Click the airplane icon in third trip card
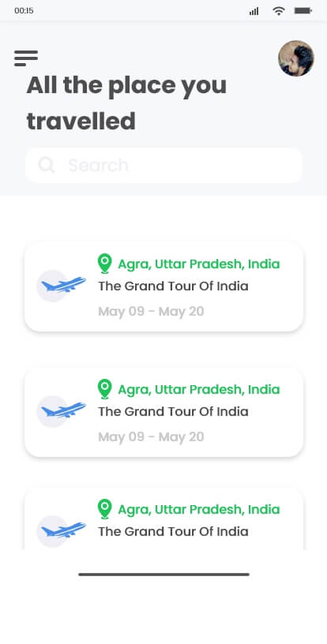327x644 pixels. (63, 530)
